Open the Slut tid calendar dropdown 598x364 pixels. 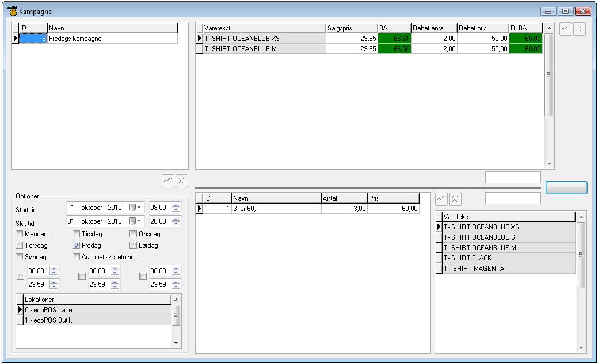[x=135, y=221]
